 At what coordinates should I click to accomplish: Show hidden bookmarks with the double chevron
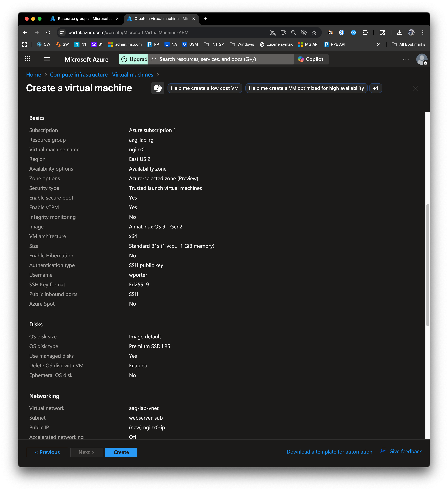click(378, 44)
